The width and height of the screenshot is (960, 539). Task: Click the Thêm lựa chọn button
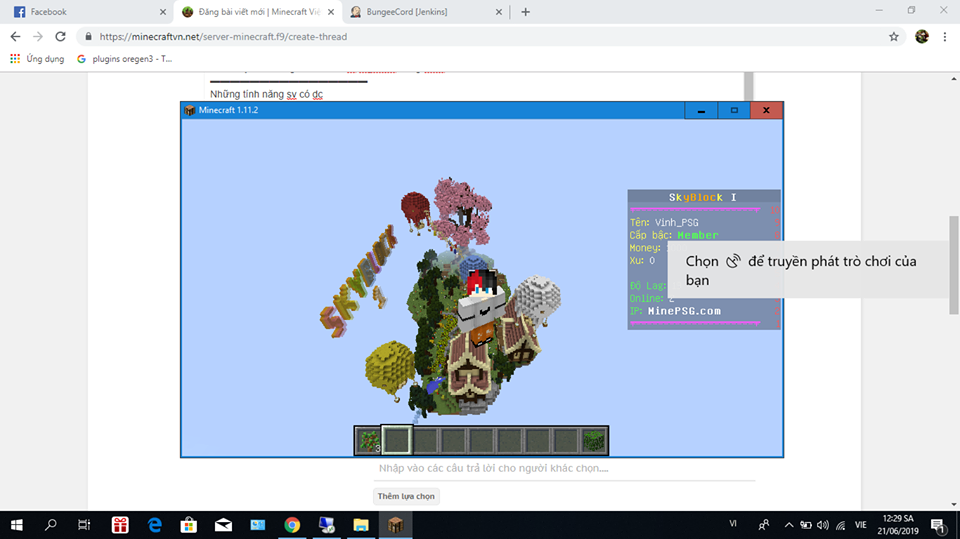(x=406, y=496)
